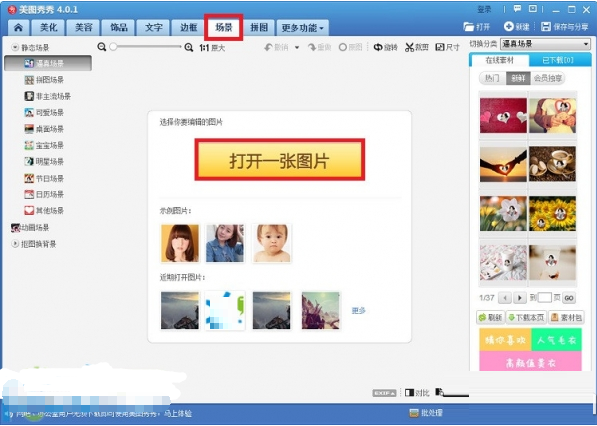The image size is (597, 426).
Task: Click the 刷新 refresh button
Action: 491,318
